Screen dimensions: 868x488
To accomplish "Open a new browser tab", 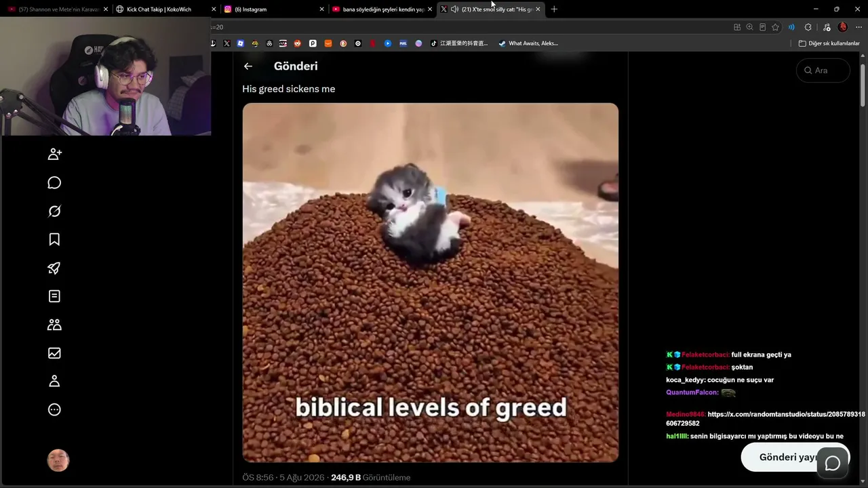I will coord(554,9).
